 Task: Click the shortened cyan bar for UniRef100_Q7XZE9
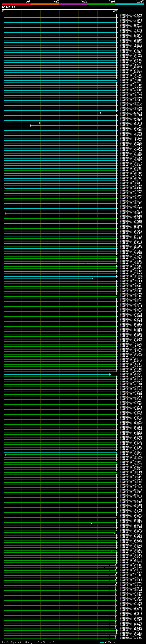coord(48,279)
